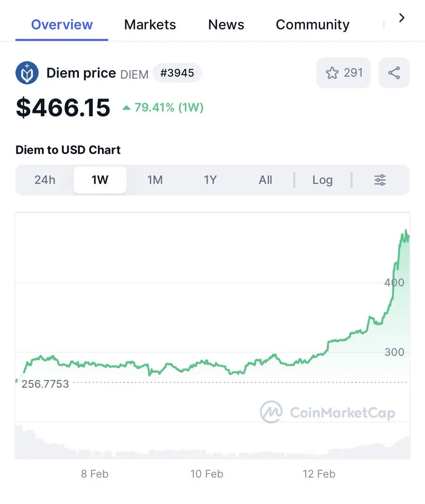Switch to the News tab
Image resolution: width=425 pixels, height=504 pixels.
pyautogui.click(x=226, y=25)
